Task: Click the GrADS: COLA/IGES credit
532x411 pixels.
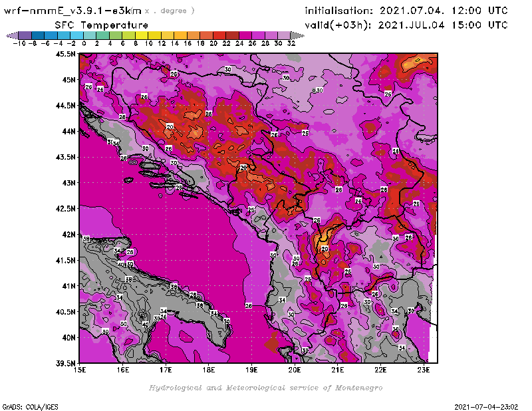Action: [x=30, y=407]
